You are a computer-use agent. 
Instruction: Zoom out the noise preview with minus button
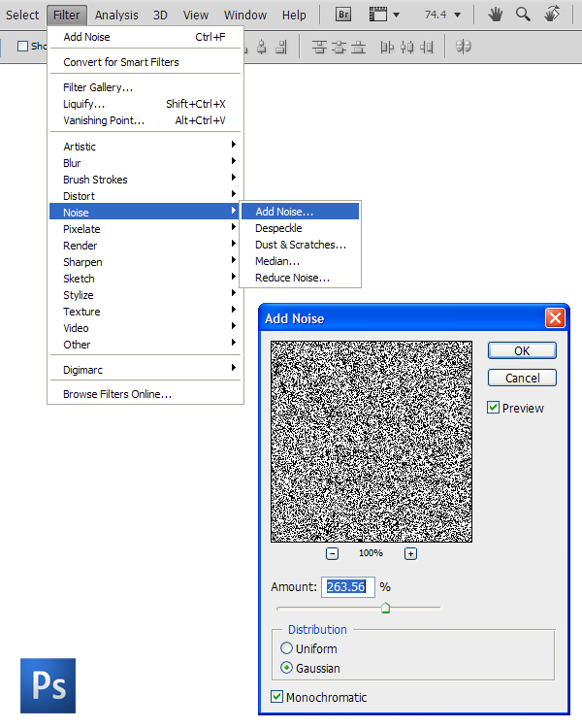332,553
